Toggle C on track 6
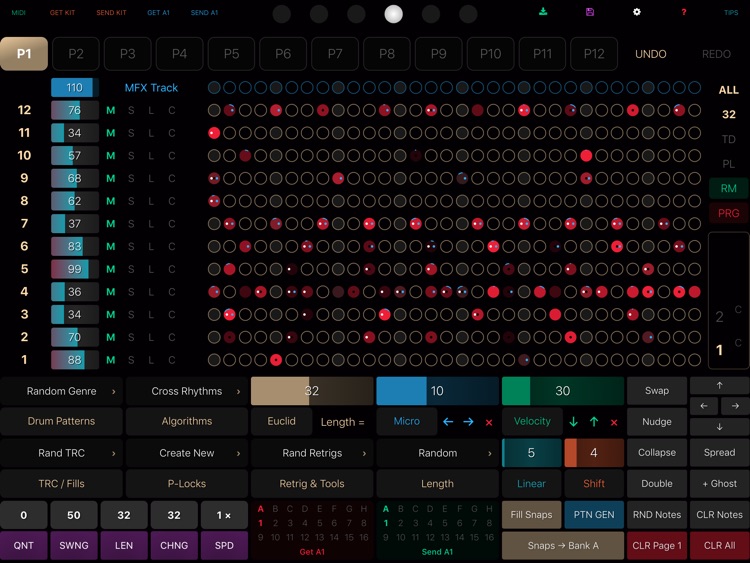 172,246
